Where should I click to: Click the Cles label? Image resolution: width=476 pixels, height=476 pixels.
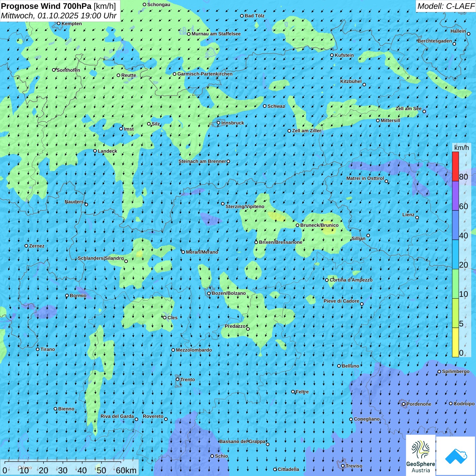172,318
